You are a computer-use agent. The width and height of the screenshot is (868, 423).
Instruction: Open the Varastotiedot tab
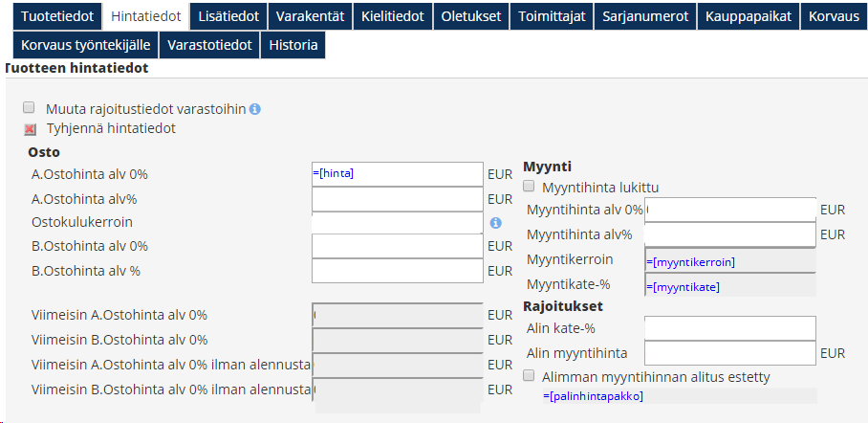[209, 45]
